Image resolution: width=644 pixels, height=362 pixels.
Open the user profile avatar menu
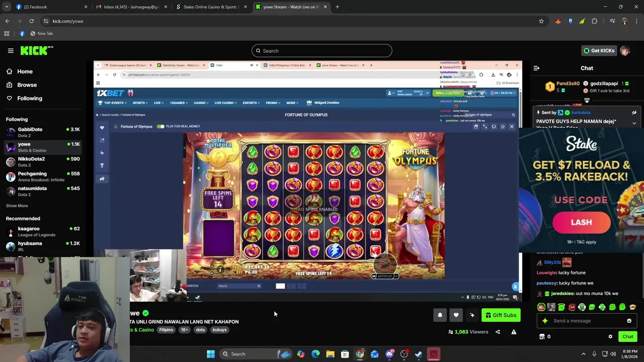point(625,51)
